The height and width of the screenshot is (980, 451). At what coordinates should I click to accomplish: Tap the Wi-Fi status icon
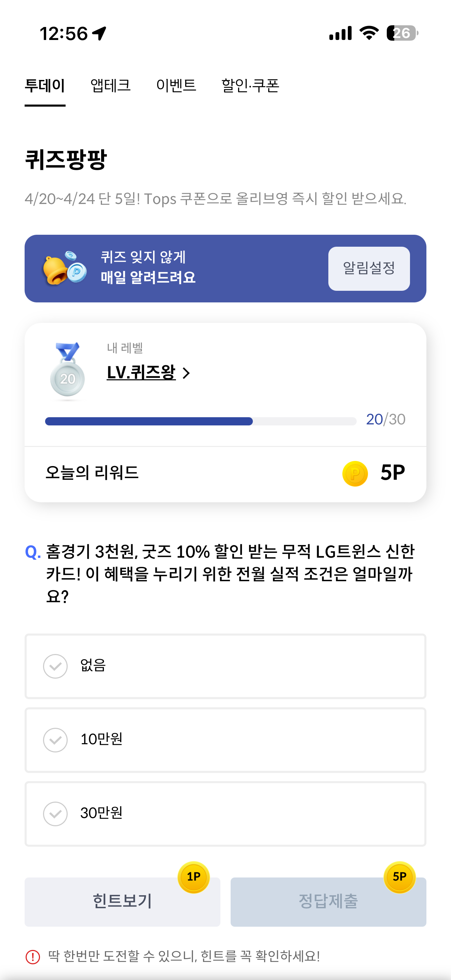pyautogui.click(x=369, y=33)
